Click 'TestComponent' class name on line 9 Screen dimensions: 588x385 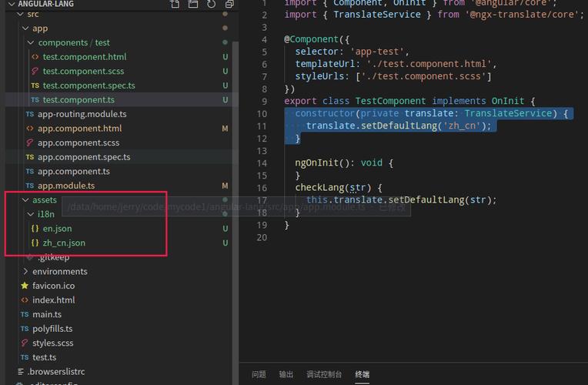click(x=390, y=102)
